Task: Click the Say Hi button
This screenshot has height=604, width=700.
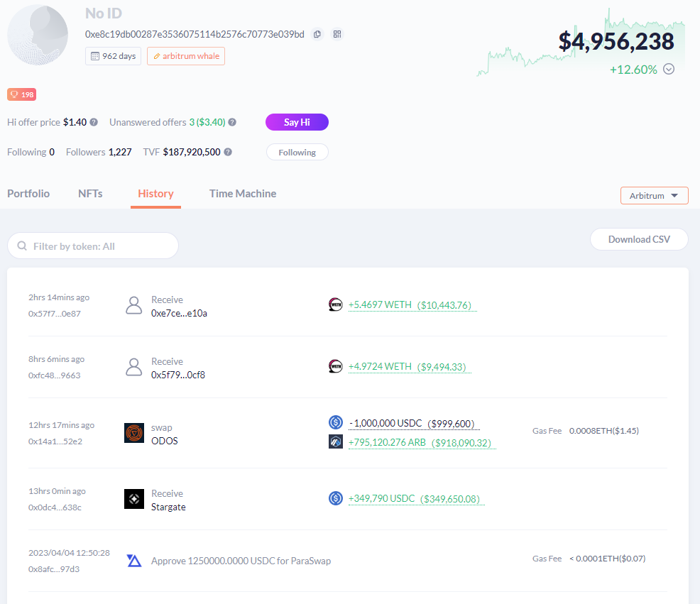Action: coord(297,122)
